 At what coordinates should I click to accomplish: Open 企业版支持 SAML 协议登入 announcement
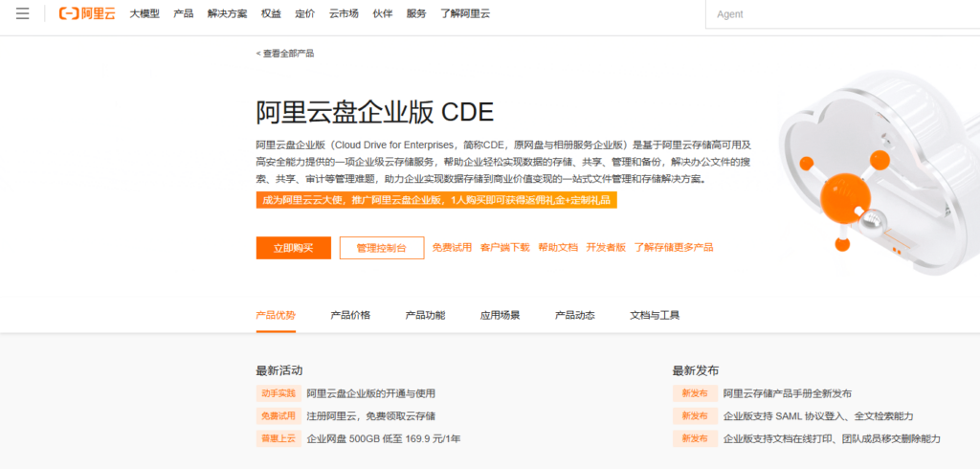click(x=819, y=416)
